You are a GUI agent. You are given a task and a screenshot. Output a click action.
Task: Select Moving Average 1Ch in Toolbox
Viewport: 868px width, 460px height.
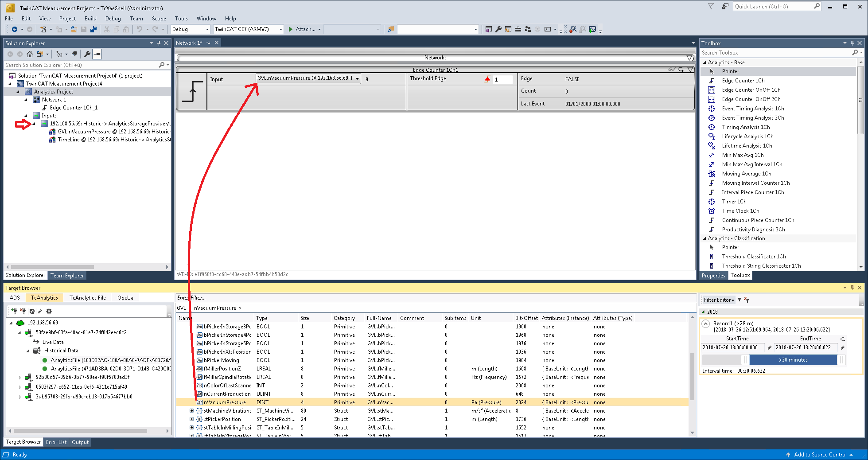point(746,174)
